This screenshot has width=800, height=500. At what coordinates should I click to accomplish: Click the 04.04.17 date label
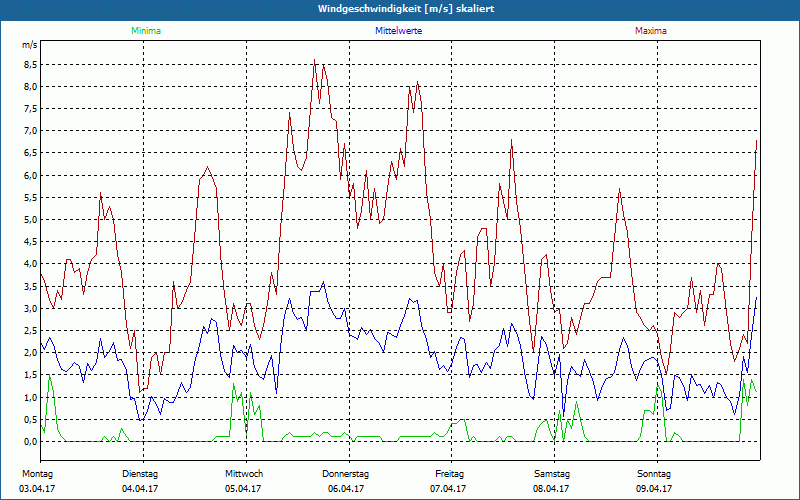[x=140, y=489]
